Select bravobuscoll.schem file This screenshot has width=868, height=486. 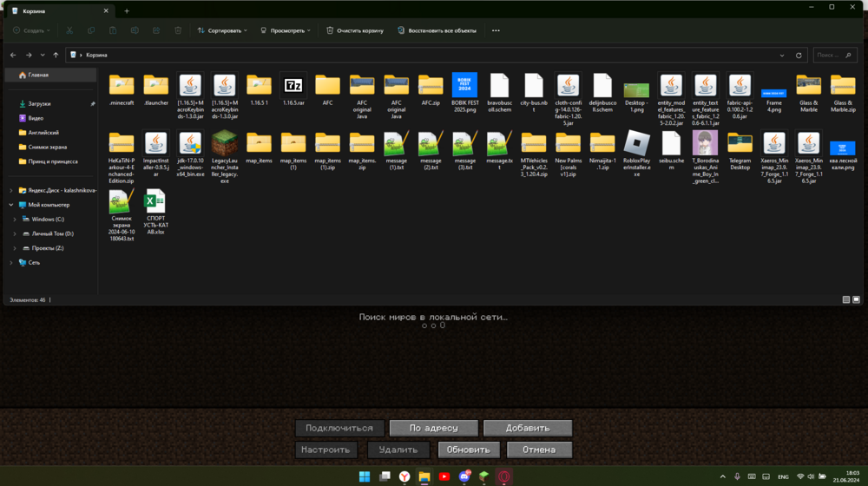[x=499, y=93]
